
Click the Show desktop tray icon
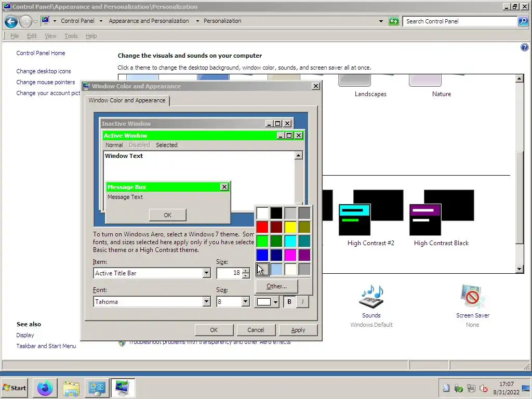click(x=526, y=388)
